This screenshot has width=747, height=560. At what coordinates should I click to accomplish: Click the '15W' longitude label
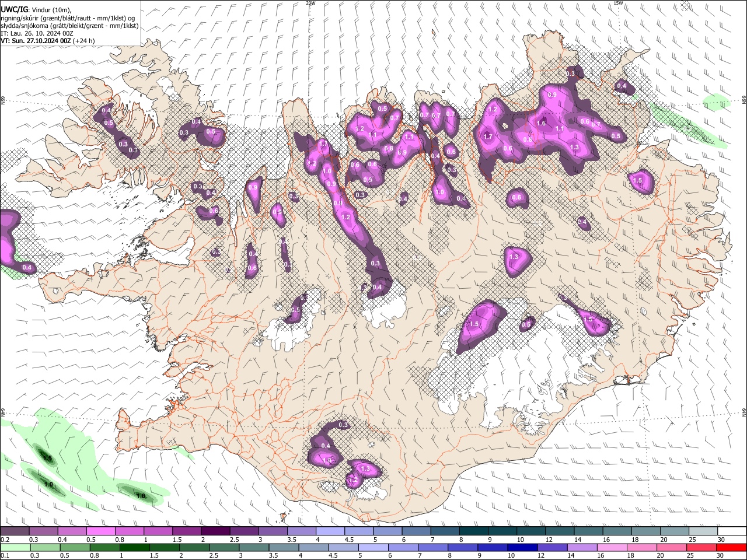coord(618,3)
